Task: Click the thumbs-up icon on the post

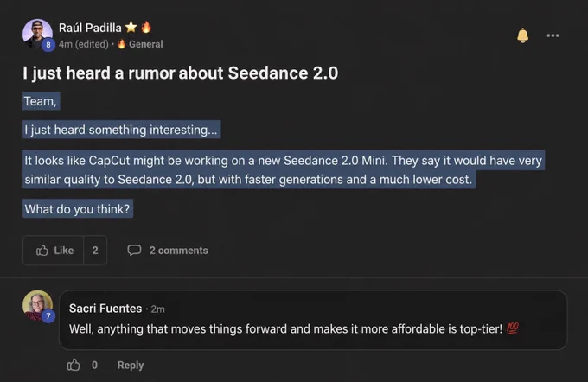Action: pos(42,251)
